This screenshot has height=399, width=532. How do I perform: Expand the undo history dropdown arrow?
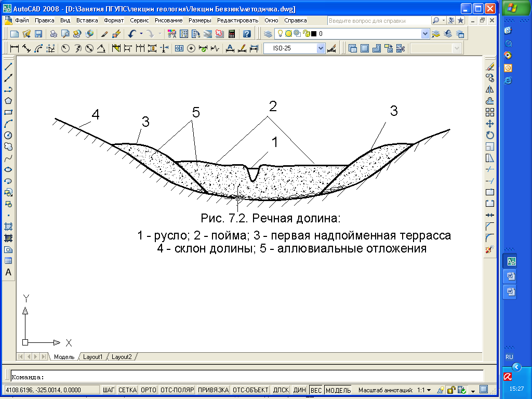141,34
